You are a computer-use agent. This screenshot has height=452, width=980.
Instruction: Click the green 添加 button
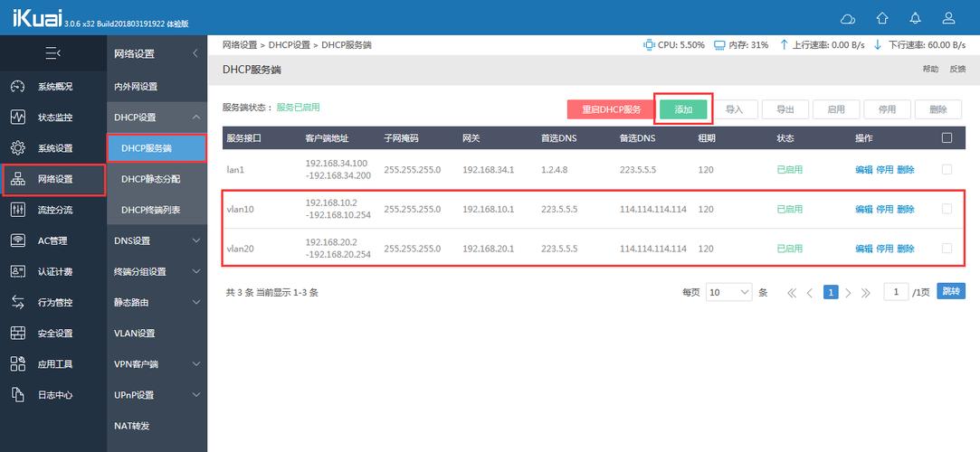683,109
